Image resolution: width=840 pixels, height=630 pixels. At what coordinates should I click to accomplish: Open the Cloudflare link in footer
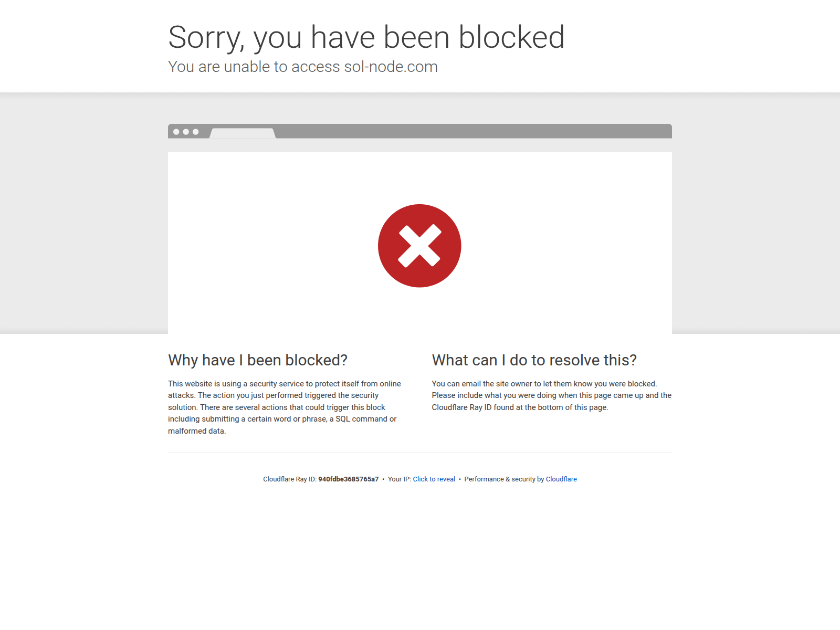tap(561, 479)
